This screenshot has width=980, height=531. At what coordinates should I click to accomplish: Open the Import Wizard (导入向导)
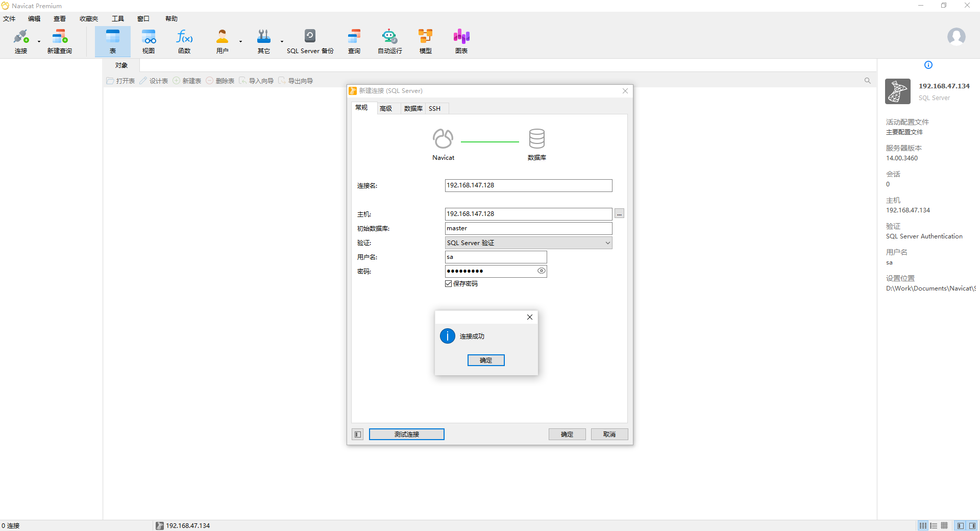pos(256,81)
